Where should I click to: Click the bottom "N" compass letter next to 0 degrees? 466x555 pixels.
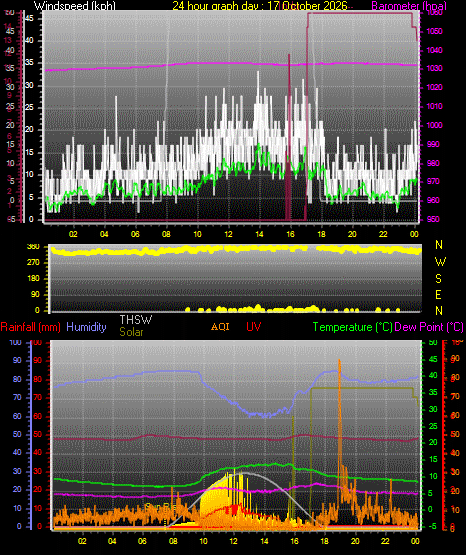pos(439,311)
